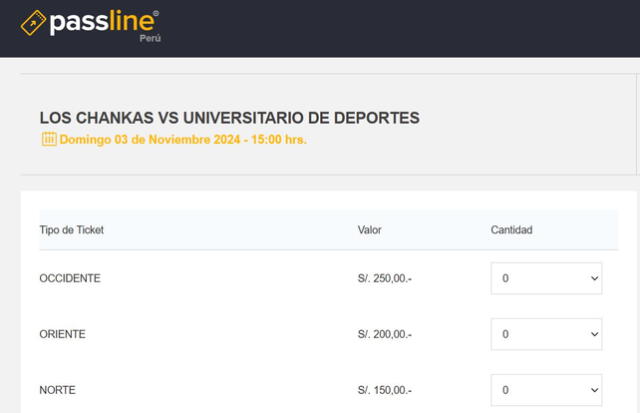Open the OCCIDENTE quantity dropdown
The image size is (640, 413).
point(546,279)
